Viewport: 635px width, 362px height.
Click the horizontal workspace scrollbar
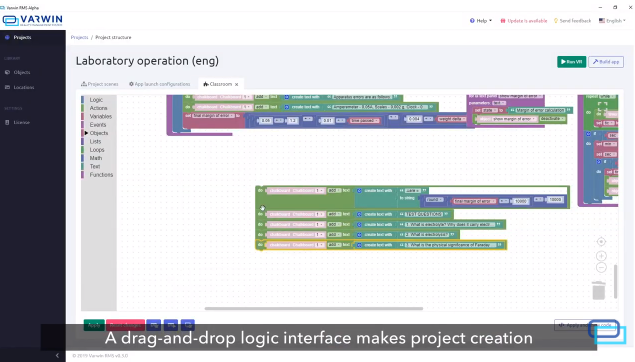(x=314, y=309)
